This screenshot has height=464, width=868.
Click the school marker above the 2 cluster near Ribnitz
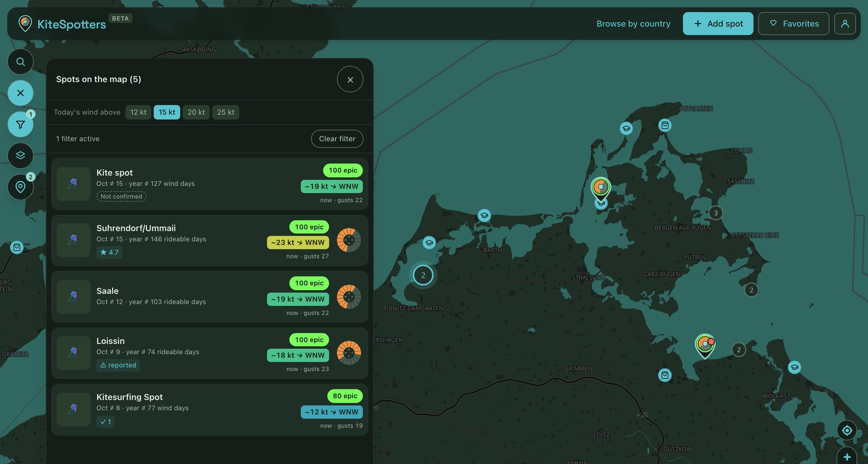tap(429, 243)
